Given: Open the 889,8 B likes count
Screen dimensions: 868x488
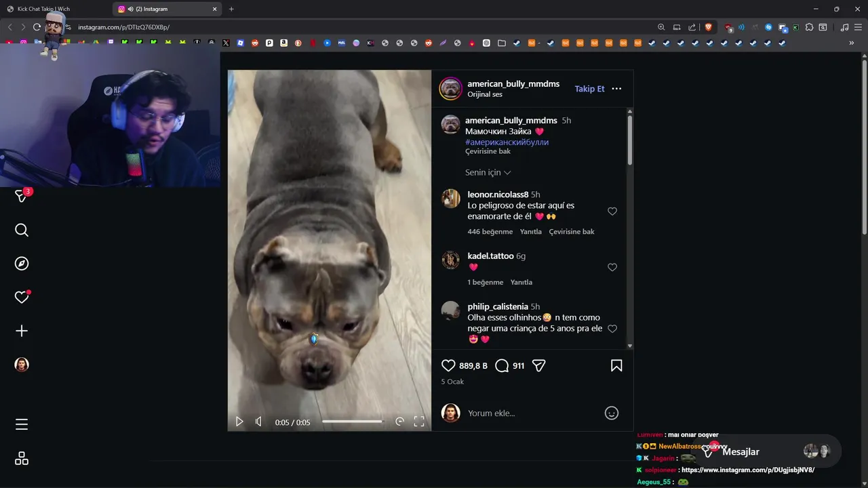Looking at the screenshot, I should (x=473, y=366).
